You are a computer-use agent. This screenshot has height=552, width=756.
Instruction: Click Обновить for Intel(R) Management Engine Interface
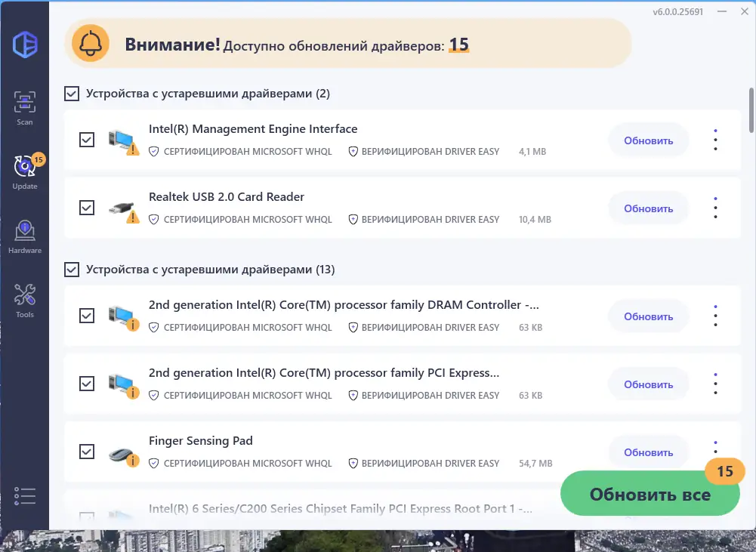click(647, 140)
